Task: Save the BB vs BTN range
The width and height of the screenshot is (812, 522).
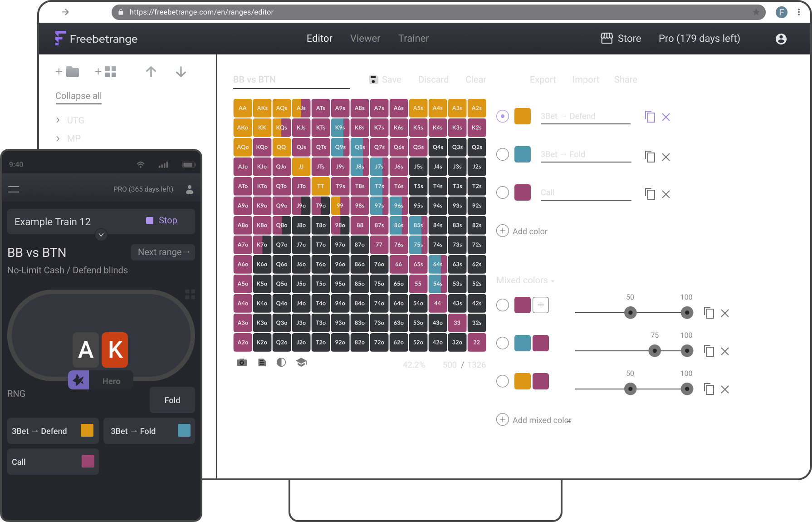Action: (385, 79)
